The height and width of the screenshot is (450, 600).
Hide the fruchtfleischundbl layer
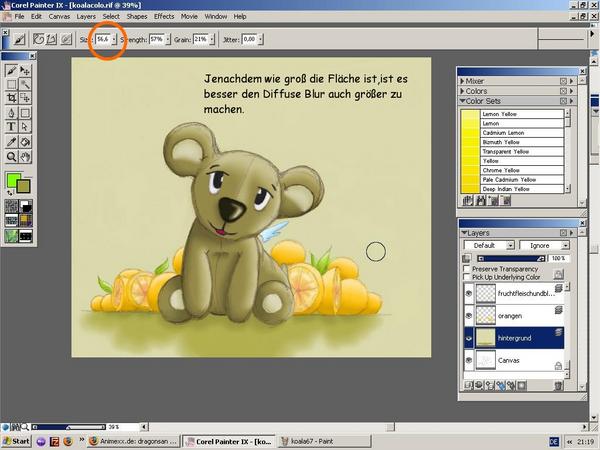tap(469, 293)
